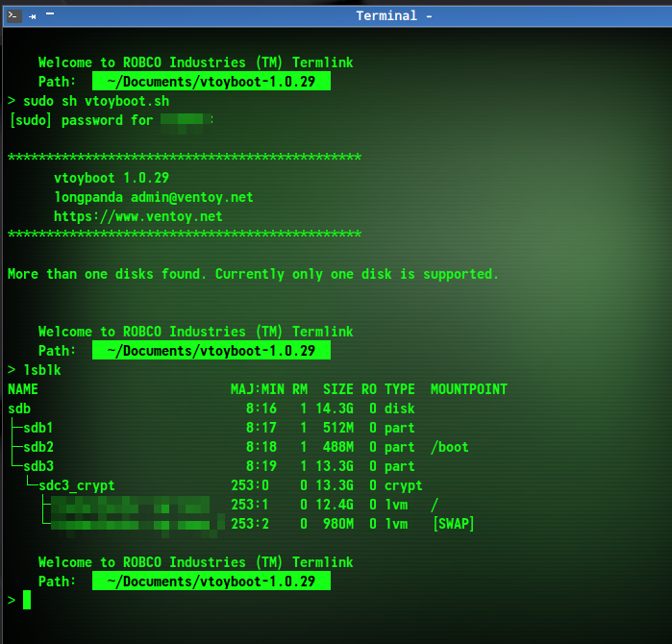This screenshot has width=672, height=644.
Task: Click the "12.4G" size value
Action: (x=335, y=505)
